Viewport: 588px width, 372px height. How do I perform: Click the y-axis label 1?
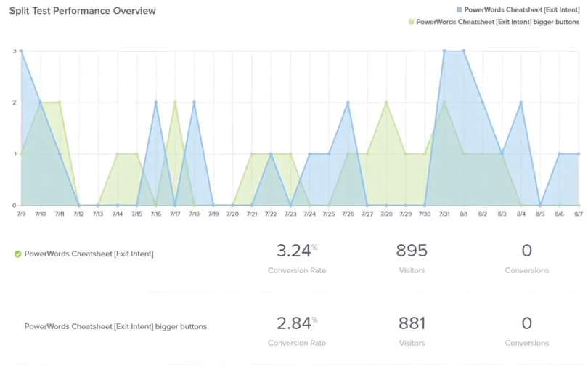pos(15,154)
